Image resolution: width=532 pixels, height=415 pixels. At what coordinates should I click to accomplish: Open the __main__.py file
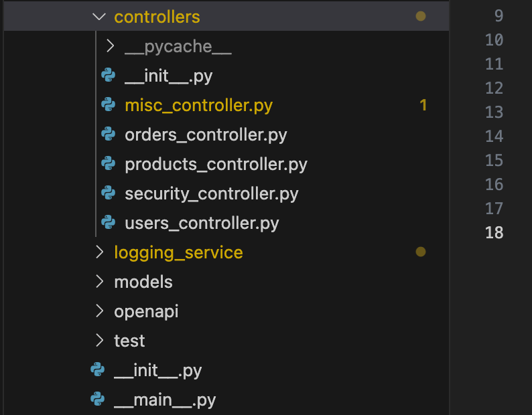click(x=165, y=400)
